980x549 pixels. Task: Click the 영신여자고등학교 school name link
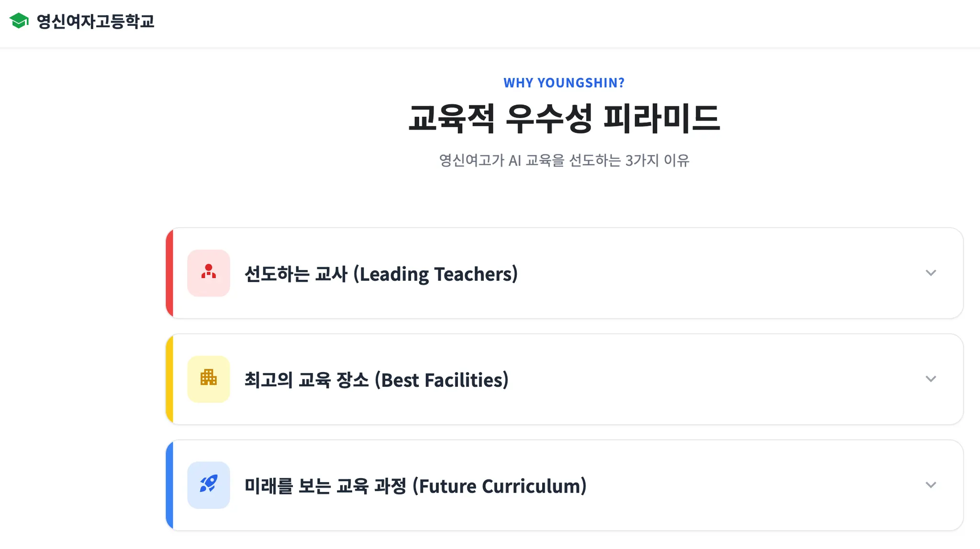pos(95,22)
